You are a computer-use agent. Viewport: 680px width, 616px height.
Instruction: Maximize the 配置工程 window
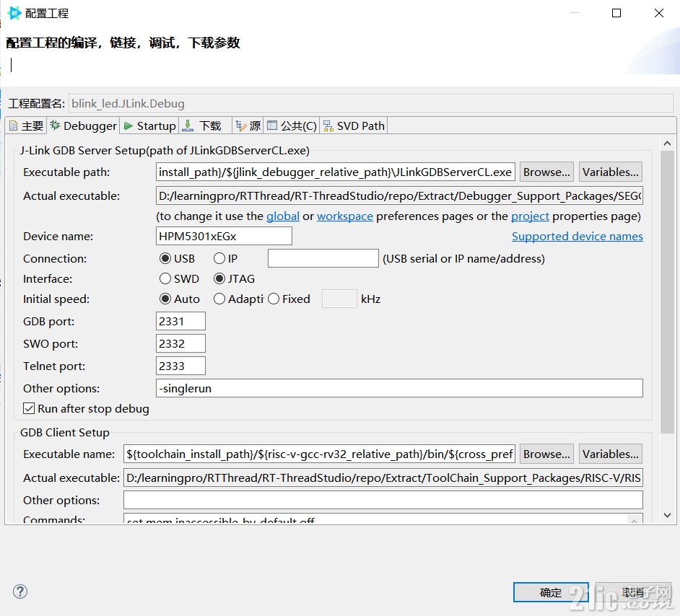(616, 13)
